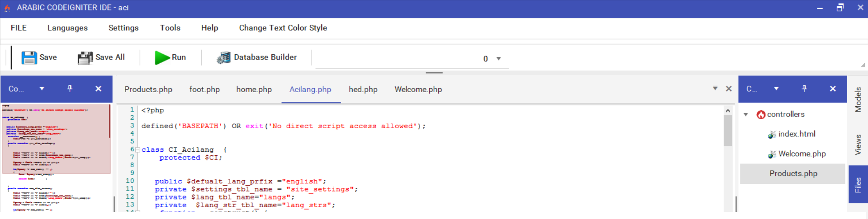The width and height of the screenshot is (868, 219).
Task: Click the Save All icon
Action: tap(85, 57)
